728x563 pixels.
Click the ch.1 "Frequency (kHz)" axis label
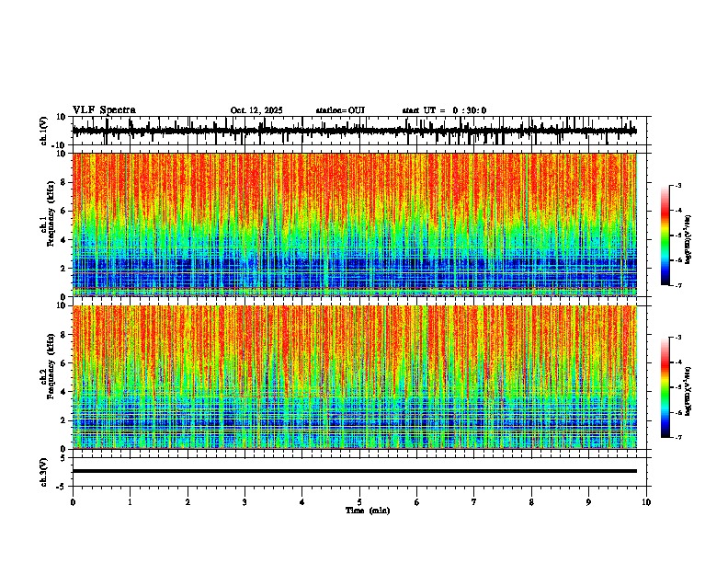point(51,213)
